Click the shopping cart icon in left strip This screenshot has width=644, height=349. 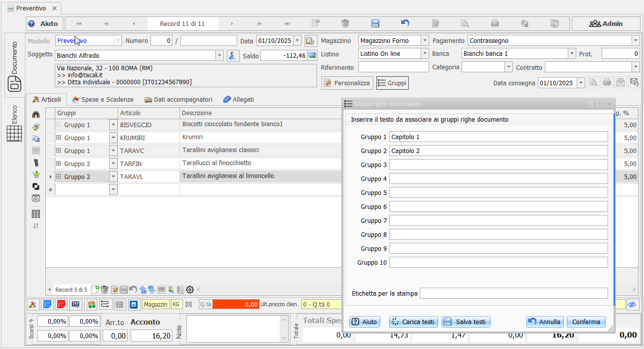tap(36, 175)
